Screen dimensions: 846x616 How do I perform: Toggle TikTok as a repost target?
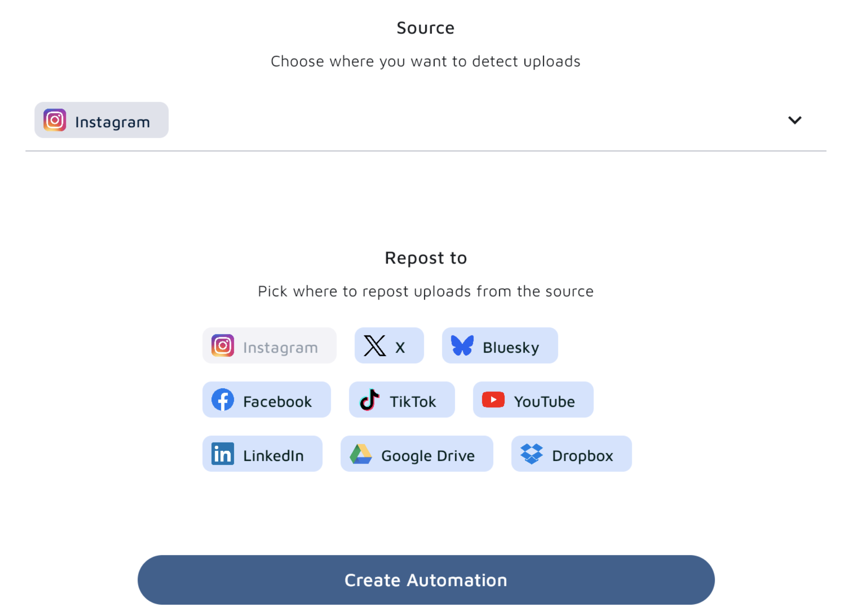(x=401, y=400)
